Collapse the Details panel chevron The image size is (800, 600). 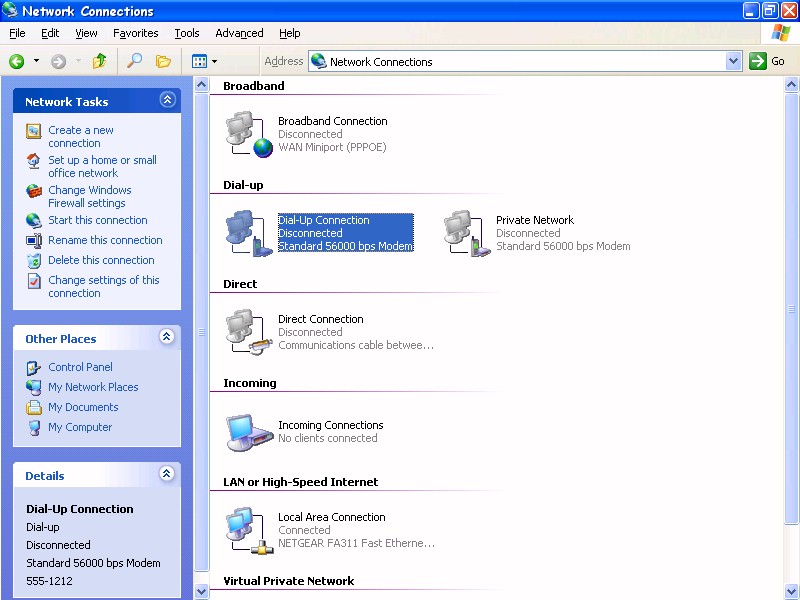point(166,473)
